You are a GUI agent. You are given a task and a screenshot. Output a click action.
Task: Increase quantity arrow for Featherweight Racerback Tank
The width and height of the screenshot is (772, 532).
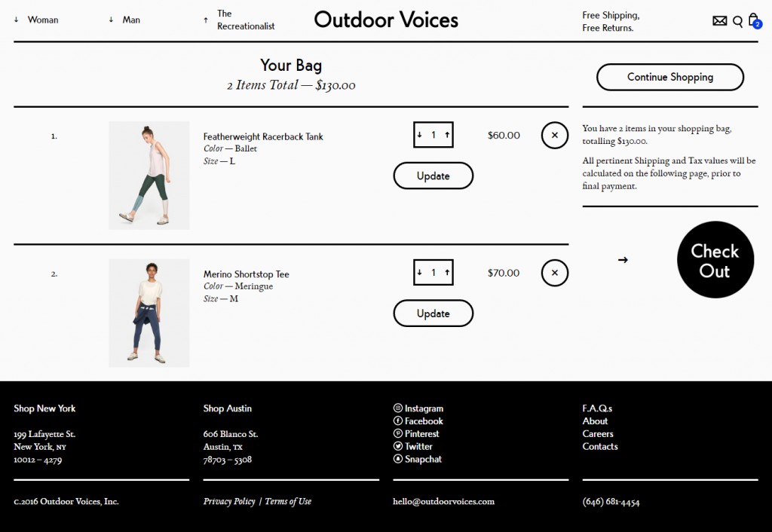[447, 134]
